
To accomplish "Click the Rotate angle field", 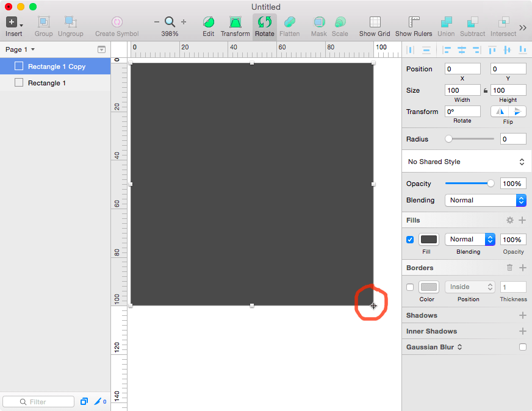I will point(462,112).
